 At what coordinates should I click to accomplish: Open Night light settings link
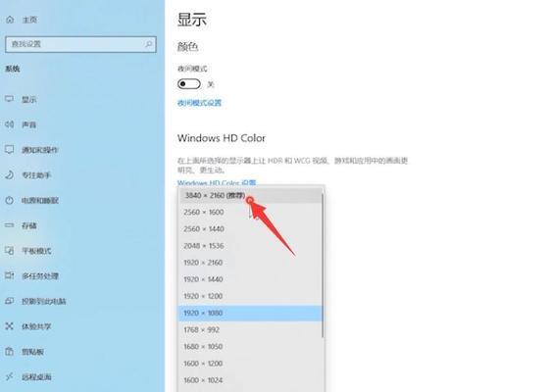pyautogui.click(x=200, y=103)
